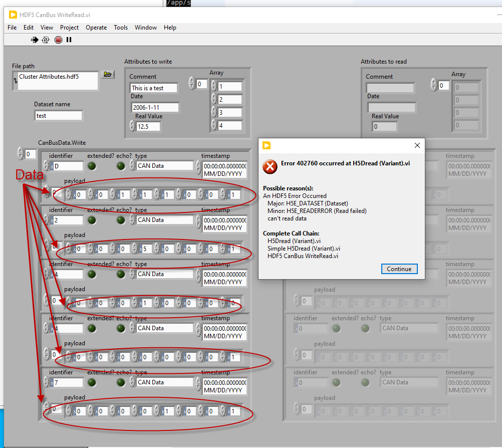Open file browser via folder icon
The width and height of the screenshot is (502, 448).
coord(107,75)
